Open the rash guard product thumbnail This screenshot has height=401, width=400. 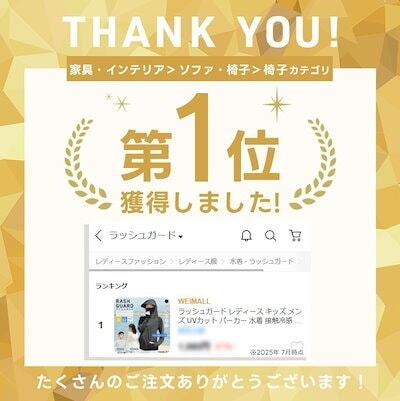pos(142,326)
